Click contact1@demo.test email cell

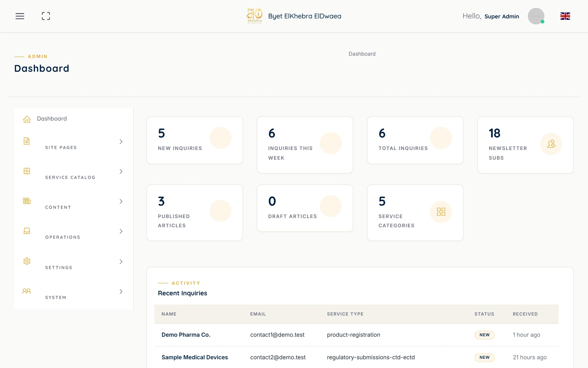click(277, 335)
